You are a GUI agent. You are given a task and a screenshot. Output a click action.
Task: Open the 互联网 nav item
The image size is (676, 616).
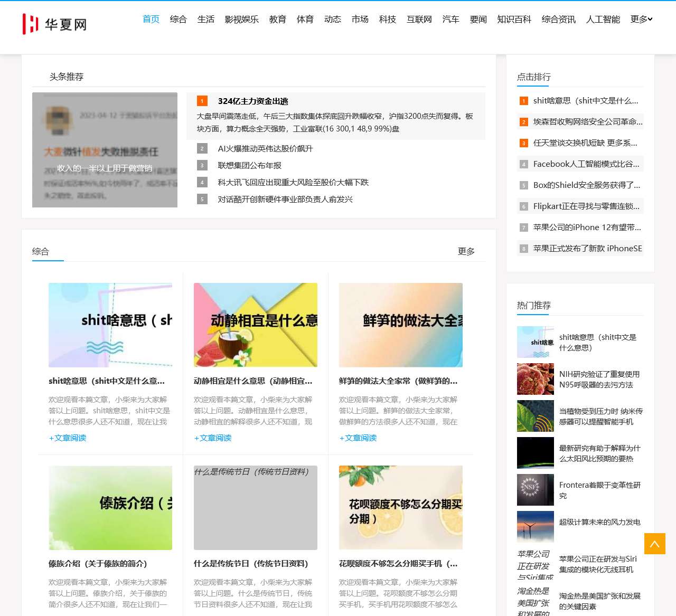pyautogui.click(x=419, y=19)
